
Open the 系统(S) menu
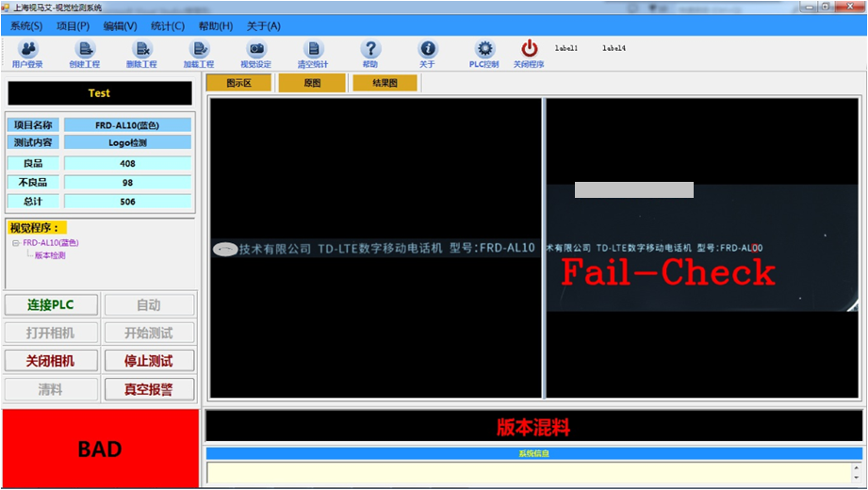pyautogui.click(x=26, y=26)
